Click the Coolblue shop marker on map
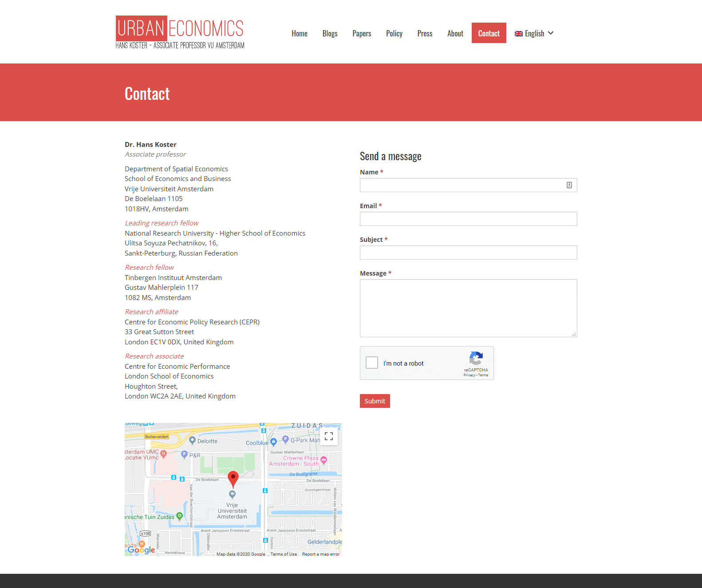This screenshot has height=588, width=702. click(273, 442)
